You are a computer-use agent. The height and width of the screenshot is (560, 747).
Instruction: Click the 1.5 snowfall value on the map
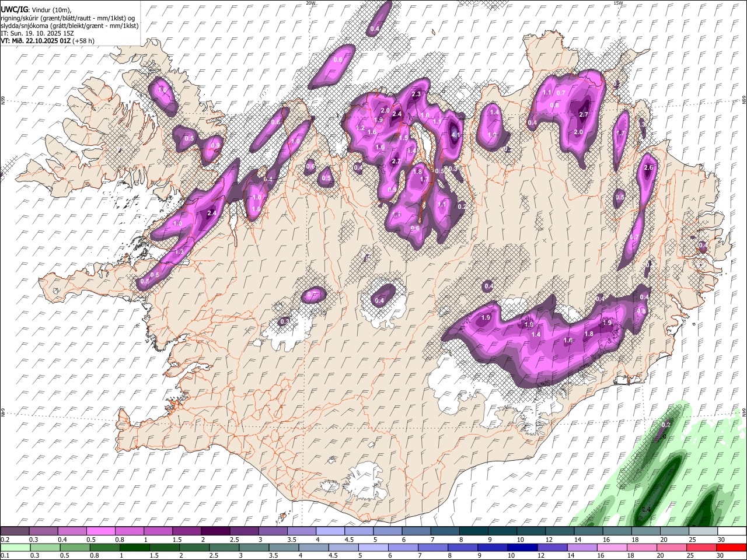click(x=403, y=138)
